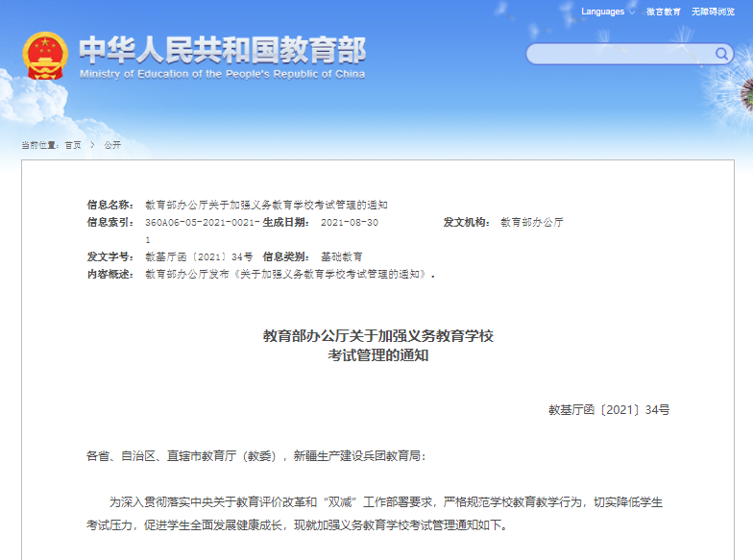Click the 内容概述 summary text
This screenshot has height=560, width=753.
tap(288, 274)
